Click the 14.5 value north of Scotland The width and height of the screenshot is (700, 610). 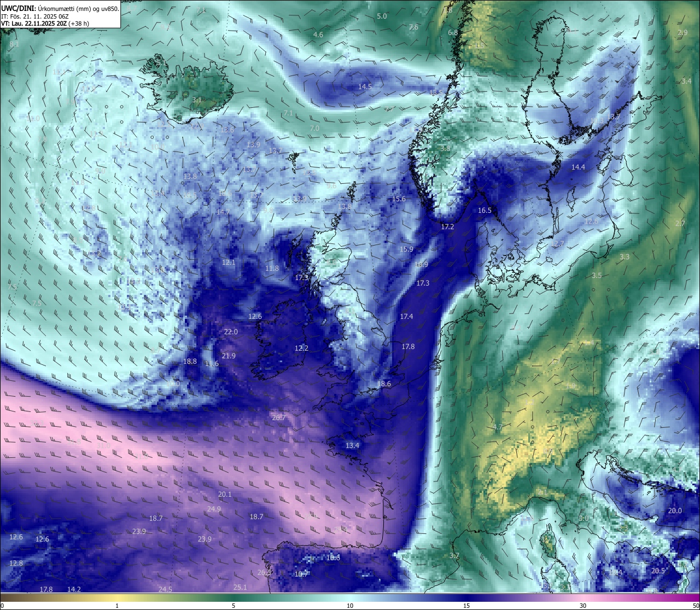[365, 87]
